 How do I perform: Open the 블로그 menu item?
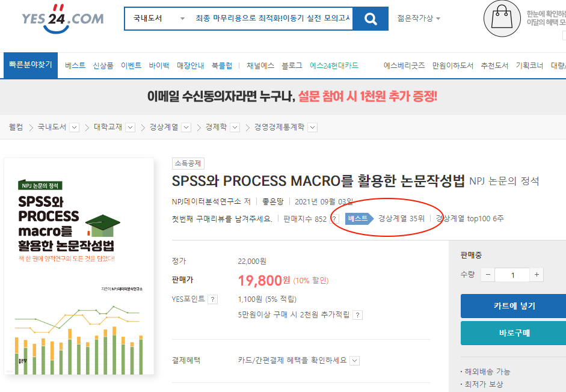(x=292, y=66)
